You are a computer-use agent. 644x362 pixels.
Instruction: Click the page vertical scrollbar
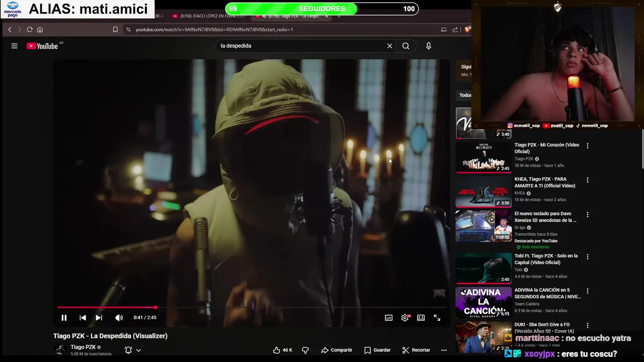click(x=642, y=150)
